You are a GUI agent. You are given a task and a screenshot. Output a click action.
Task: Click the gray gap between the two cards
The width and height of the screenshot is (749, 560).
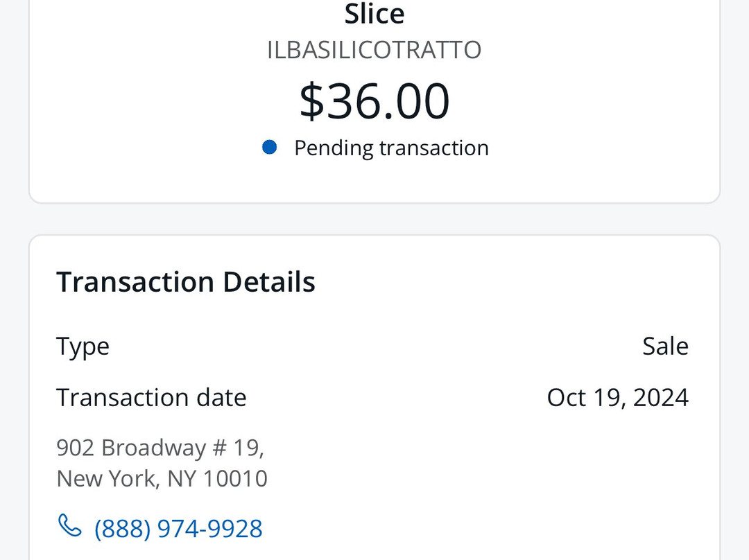click(374, 219)
